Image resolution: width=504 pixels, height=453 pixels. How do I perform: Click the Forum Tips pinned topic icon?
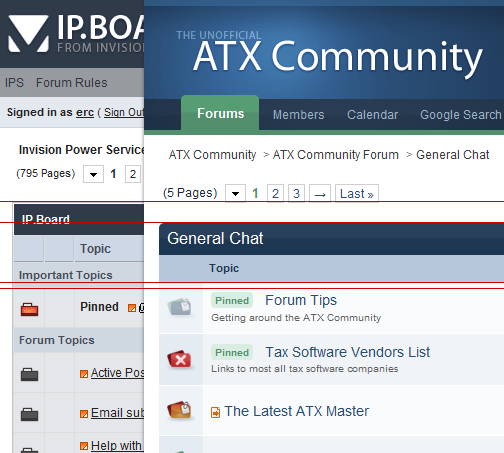tap(180, 307)
